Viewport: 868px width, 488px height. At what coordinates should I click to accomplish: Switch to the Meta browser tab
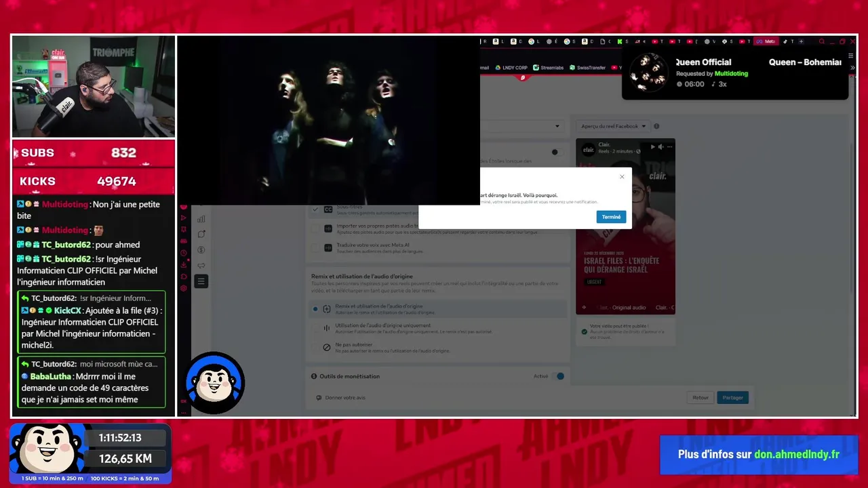point(766,41)
